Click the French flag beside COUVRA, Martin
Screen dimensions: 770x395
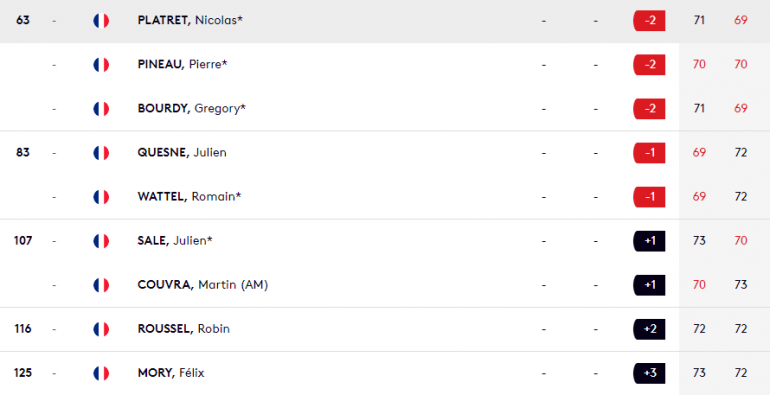pyautogui.click(x=101, y=285)
